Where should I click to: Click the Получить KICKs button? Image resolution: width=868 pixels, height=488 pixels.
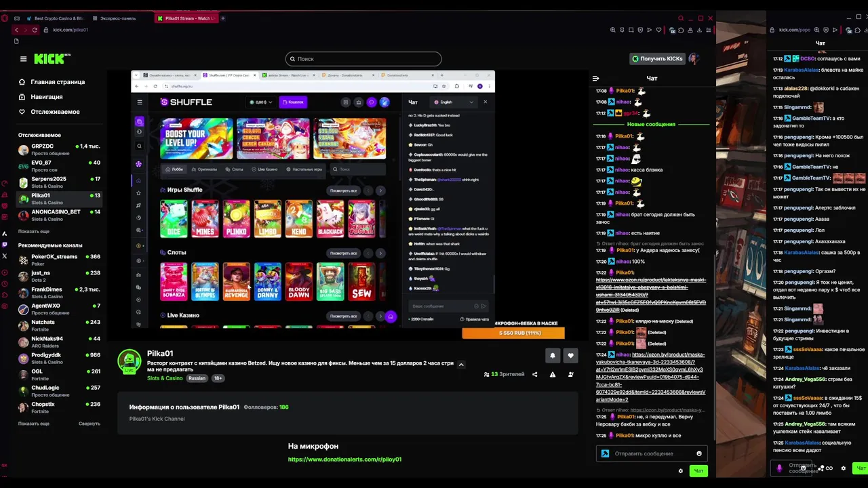point(656,59)
